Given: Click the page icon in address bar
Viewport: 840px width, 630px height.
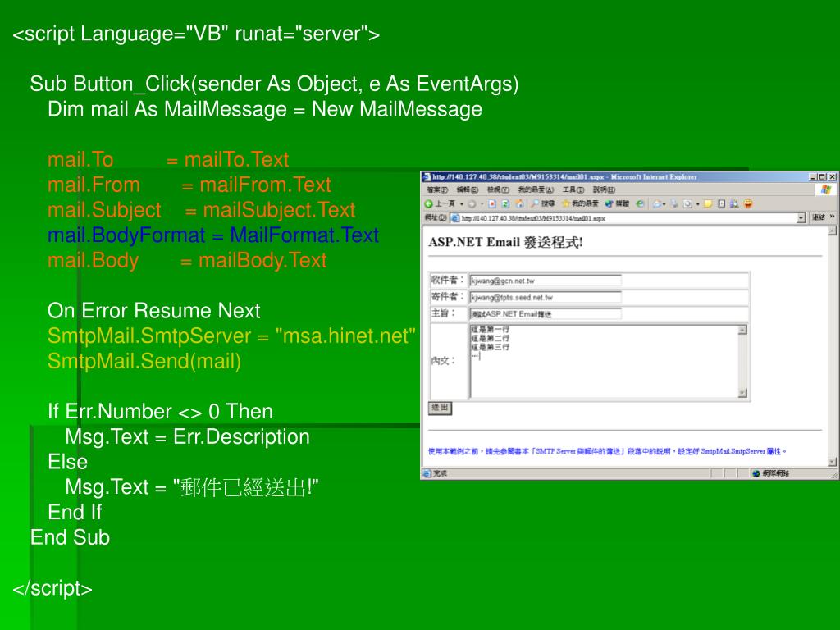Looking at the screenshot, I should point(454,218).
